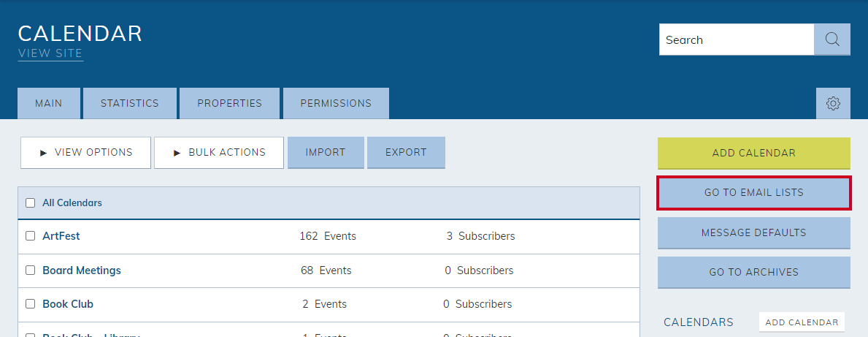Click the All Calendars header label

pos(72,203)
